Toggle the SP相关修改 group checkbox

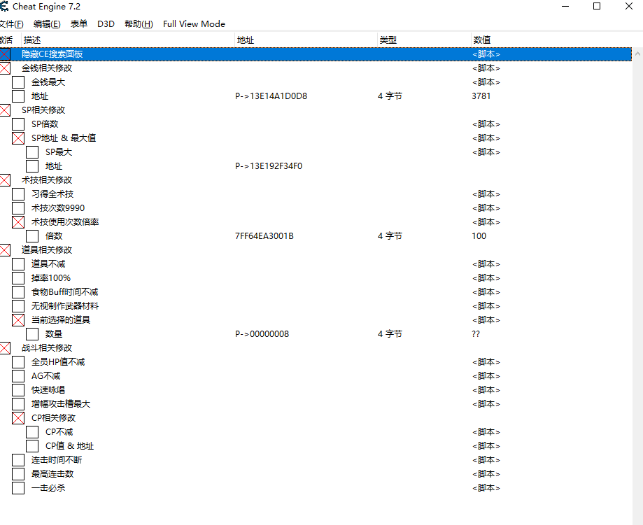click(x=5, y=110)
